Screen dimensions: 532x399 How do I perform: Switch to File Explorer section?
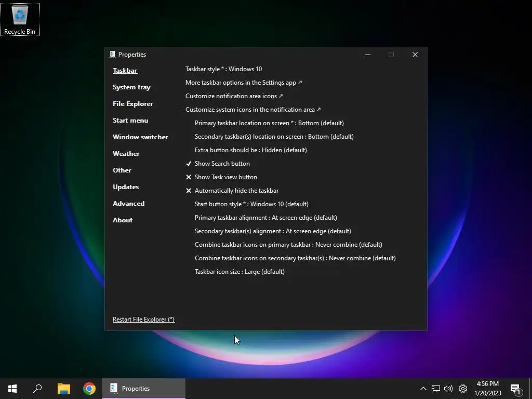tap(132, 104)
